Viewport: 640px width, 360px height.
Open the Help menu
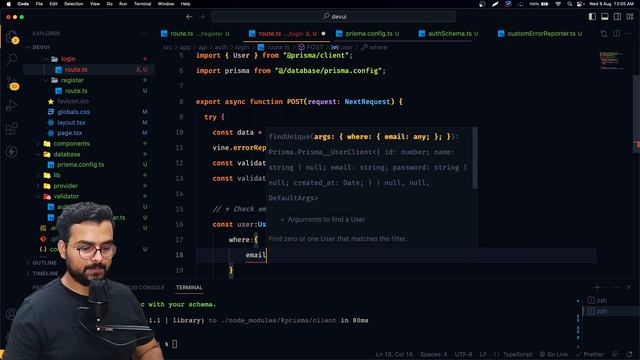185,4
